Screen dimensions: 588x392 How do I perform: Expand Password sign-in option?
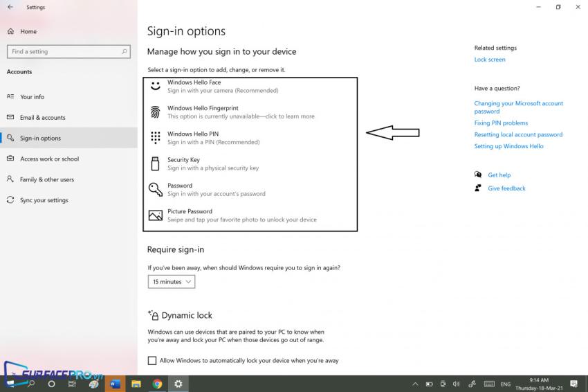(250, 190)
